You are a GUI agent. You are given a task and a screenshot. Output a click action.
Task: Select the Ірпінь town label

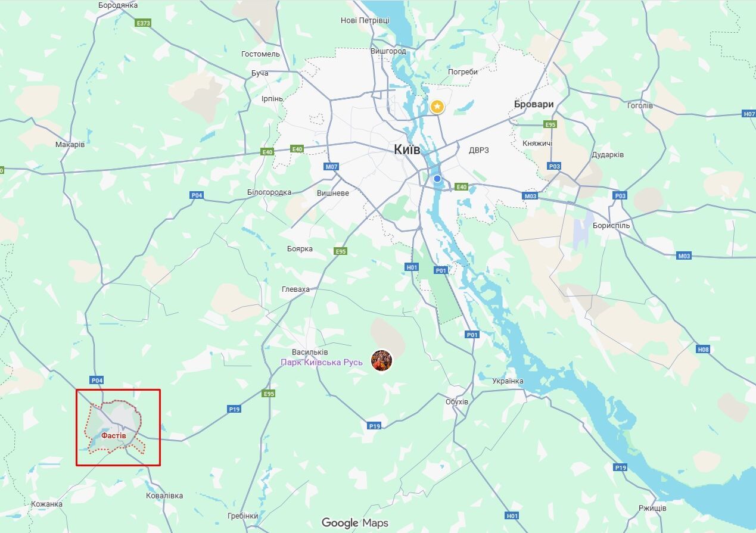click(x=271, y=98)
